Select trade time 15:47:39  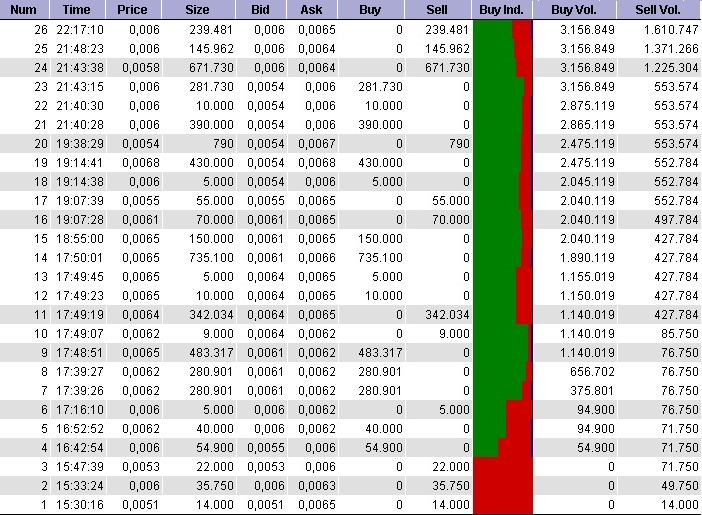tap(80, 467)
